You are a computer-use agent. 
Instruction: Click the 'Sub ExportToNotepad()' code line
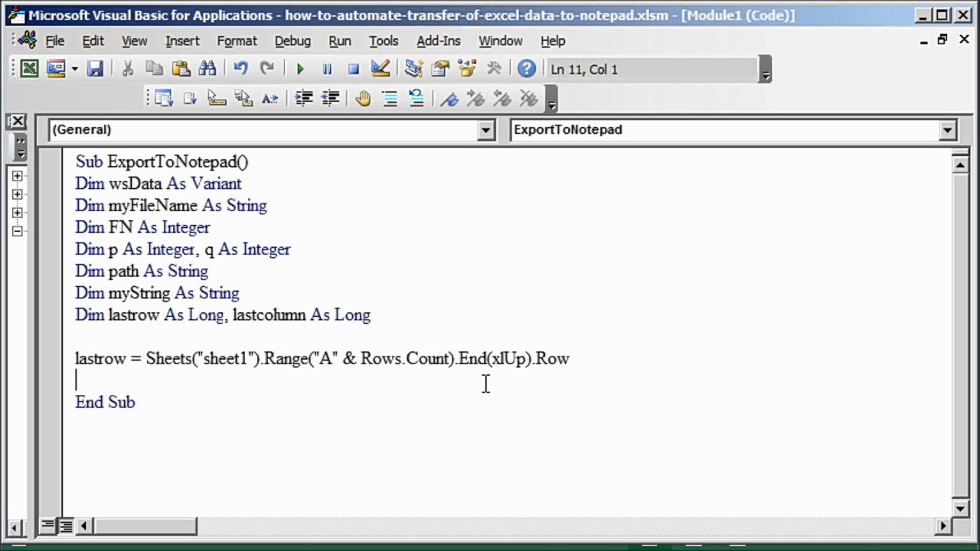[162, 161]
